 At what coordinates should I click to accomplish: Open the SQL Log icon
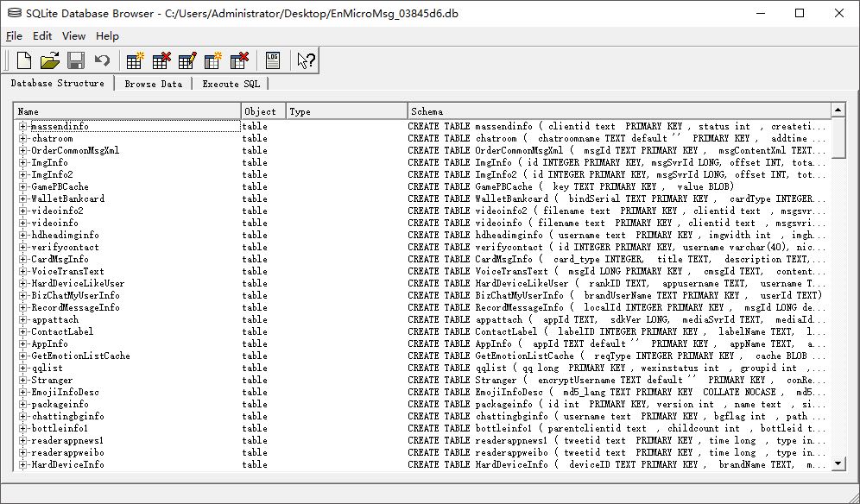(x=273, y=60)
